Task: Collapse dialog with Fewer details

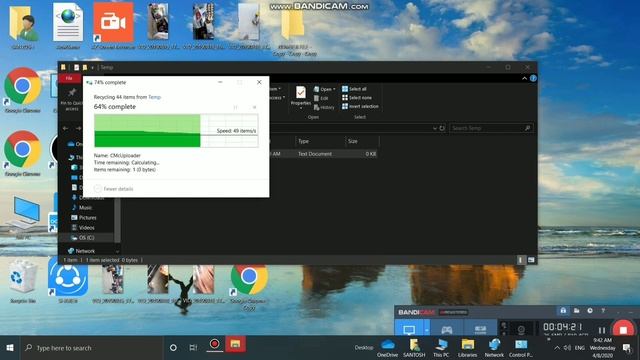Action: pos(113,189)
